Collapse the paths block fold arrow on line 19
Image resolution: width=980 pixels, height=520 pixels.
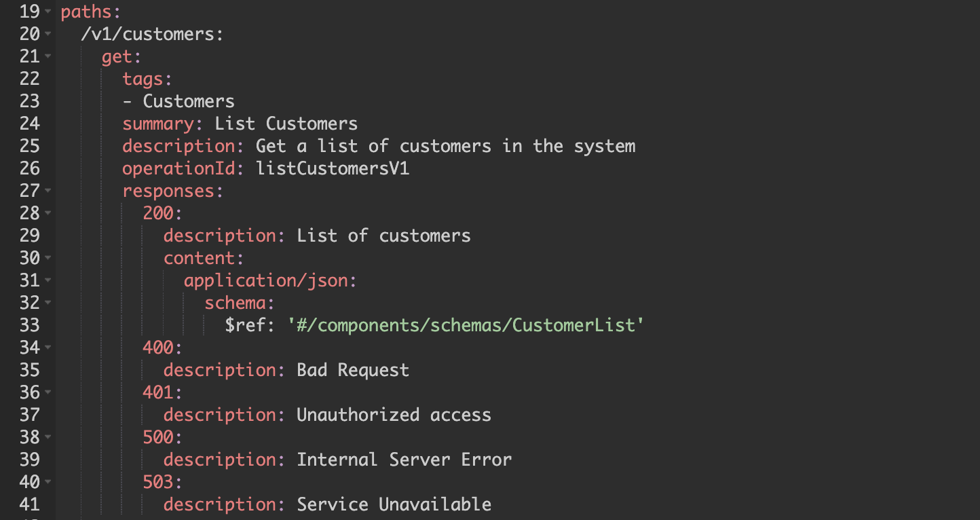[48, 12]
